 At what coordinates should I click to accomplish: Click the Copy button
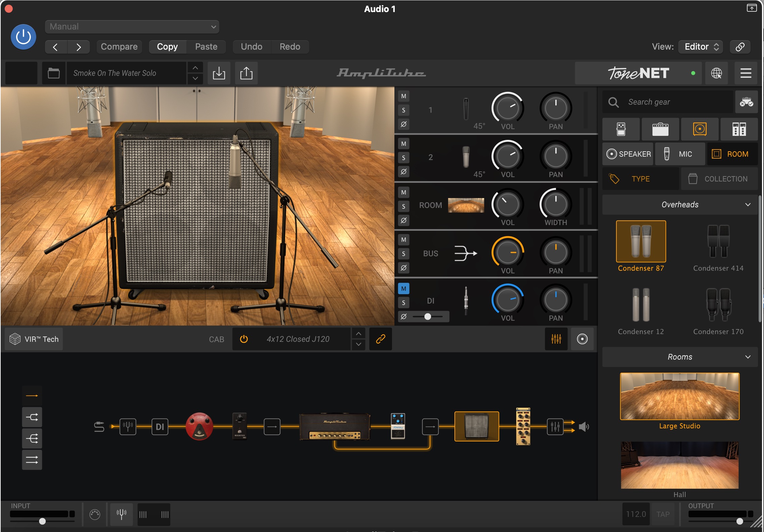[x=167, y=47]
